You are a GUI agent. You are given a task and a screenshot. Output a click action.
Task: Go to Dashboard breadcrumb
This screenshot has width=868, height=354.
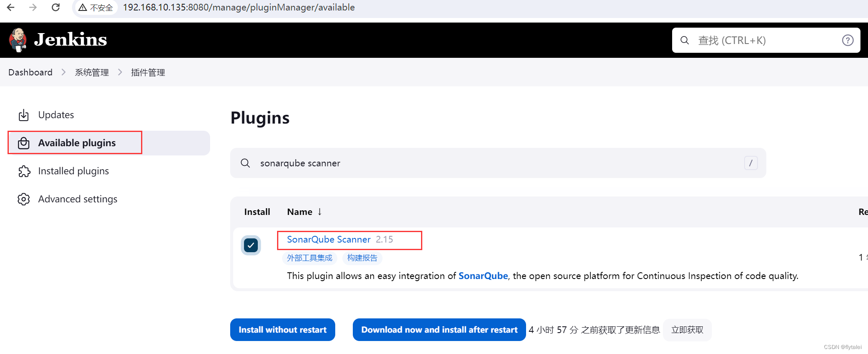tap(31, 72)
